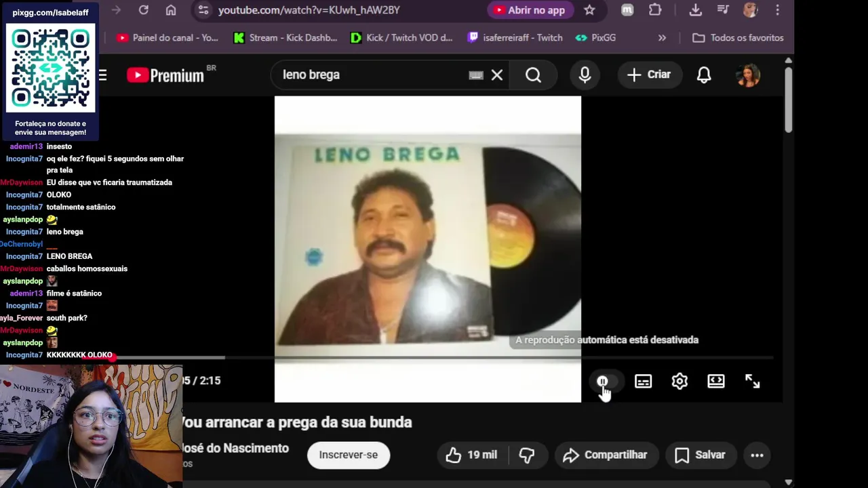The image size is (868, 488).
Task: Open the YouTube hamburger guide menu
Action: point(102,75)
